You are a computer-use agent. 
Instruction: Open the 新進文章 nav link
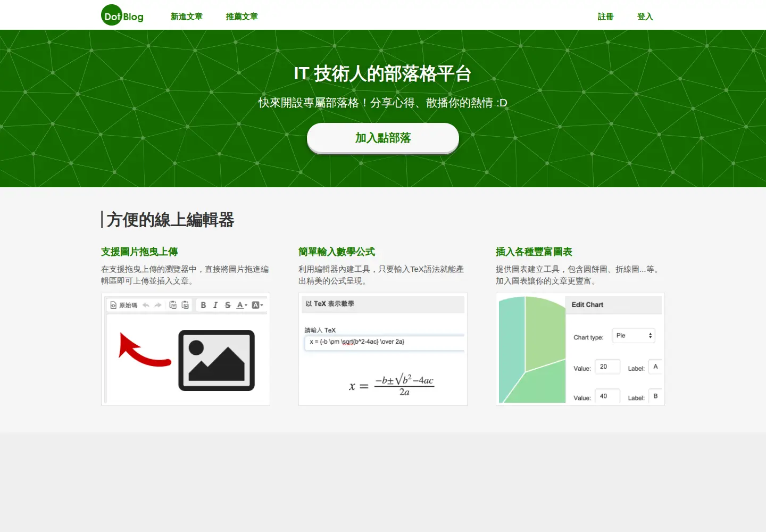coord(186,16)
